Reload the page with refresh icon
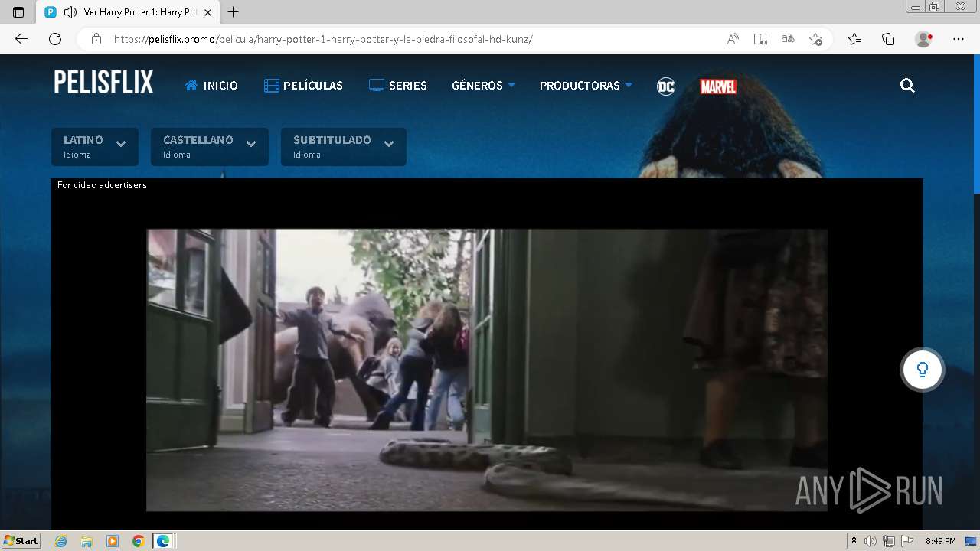Image resolution: width=980 pixels, height=551 pixels. pos(55,39)
